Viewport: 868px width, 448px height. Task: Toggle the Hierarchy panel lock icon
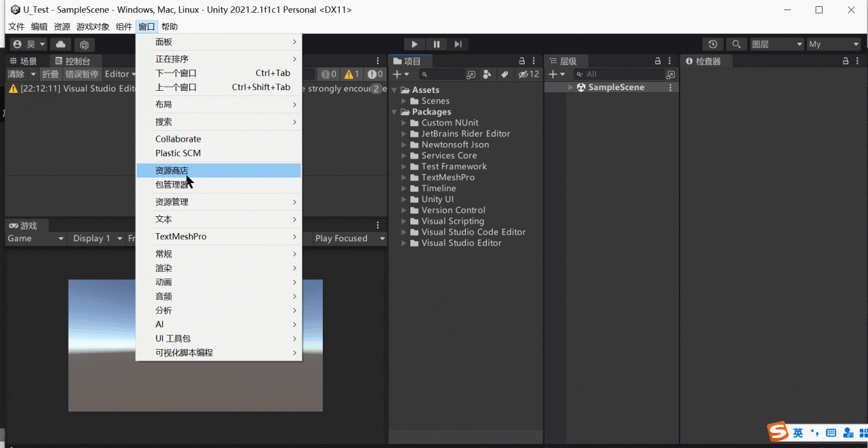(x=658, y=61)
